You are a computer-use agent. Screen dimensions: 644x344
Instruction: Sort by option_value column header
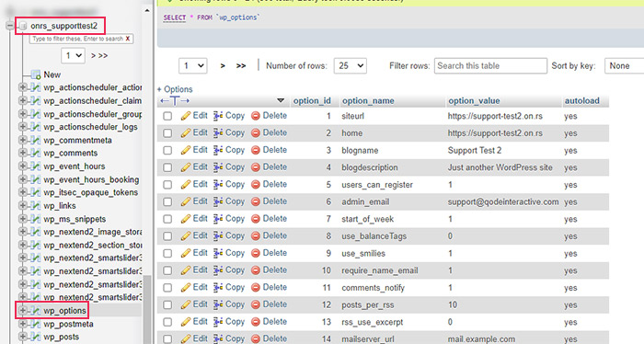(x=474, y=101)
